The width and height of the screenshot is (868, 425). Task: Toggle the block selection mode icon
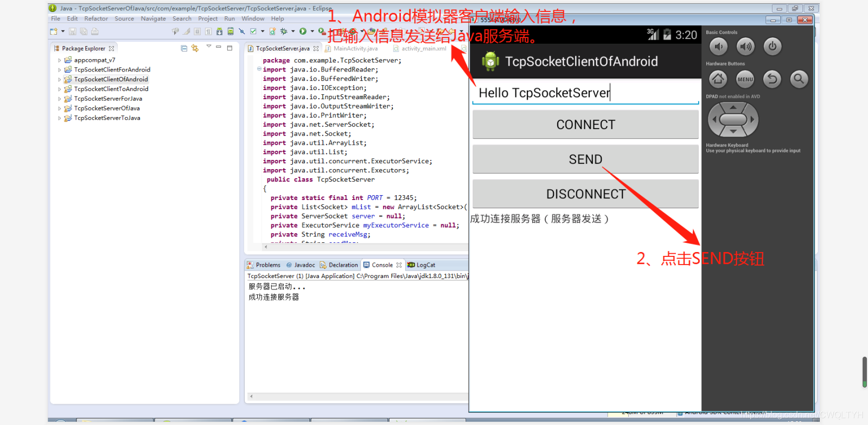pyautogui.click(x=197, y=31)
